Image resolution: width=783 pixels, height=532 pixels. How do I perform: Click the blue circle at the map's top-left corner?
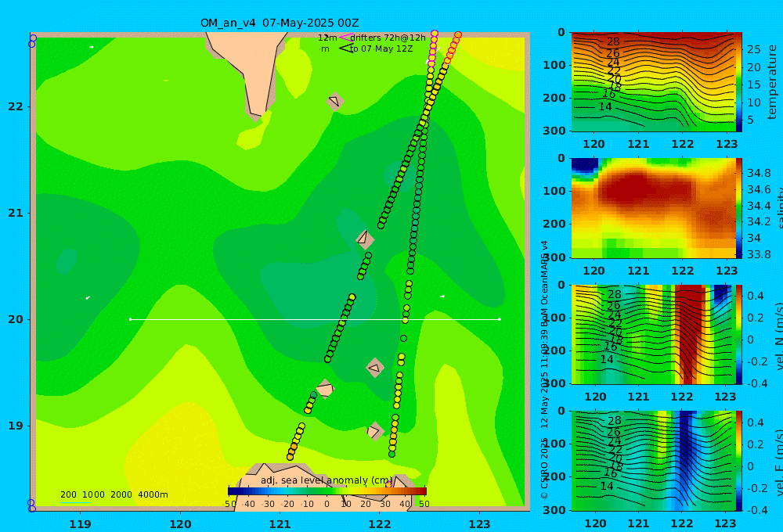click(x=33, y=38)
